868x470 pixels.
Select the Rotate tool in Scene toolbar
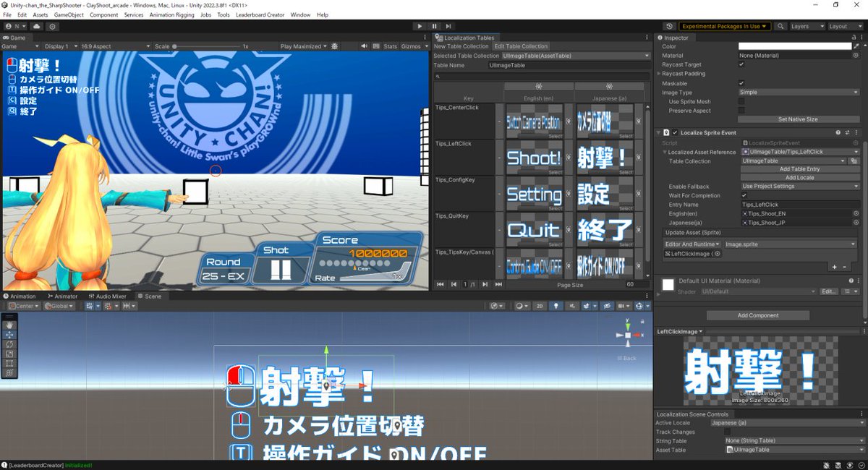pos(9,344)
